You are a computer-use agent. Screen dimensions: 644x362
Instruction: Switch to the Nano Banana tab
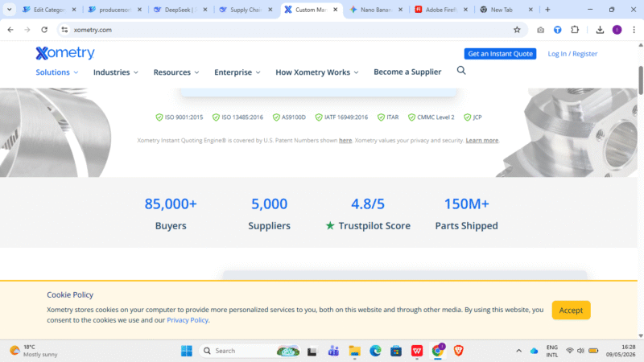tap(375, 10)
